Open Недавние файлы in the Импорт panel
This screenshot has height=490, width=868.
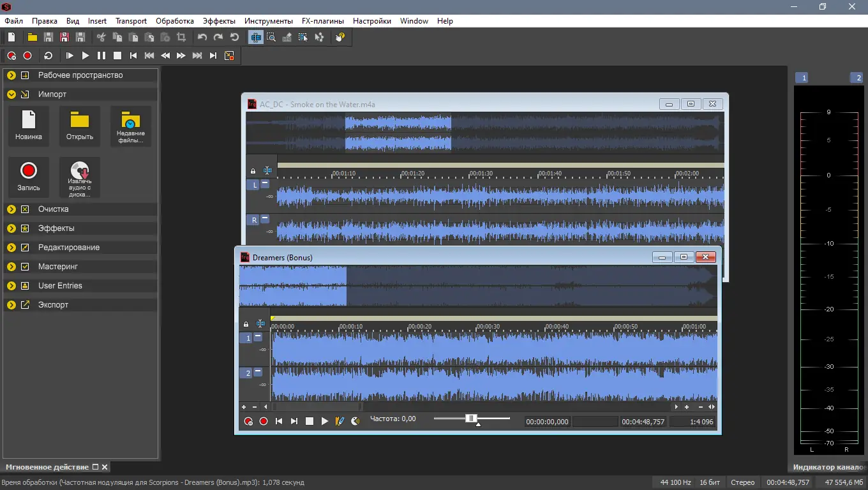point(130,126)
